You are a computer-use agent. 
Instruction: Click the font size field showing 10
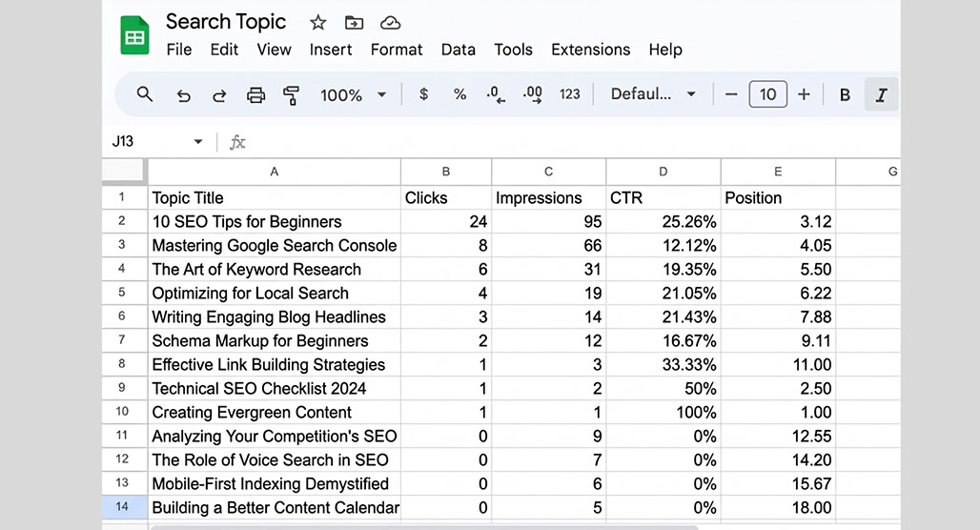click(767, 94)
